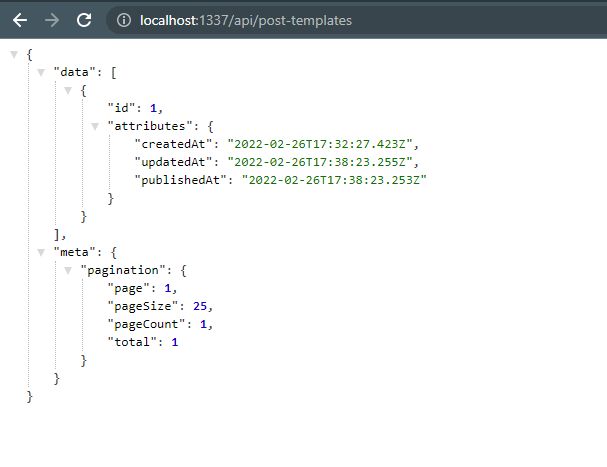Select the updatedAt value 2022-02-26T17:38:23.255Z

pos(320,162)
